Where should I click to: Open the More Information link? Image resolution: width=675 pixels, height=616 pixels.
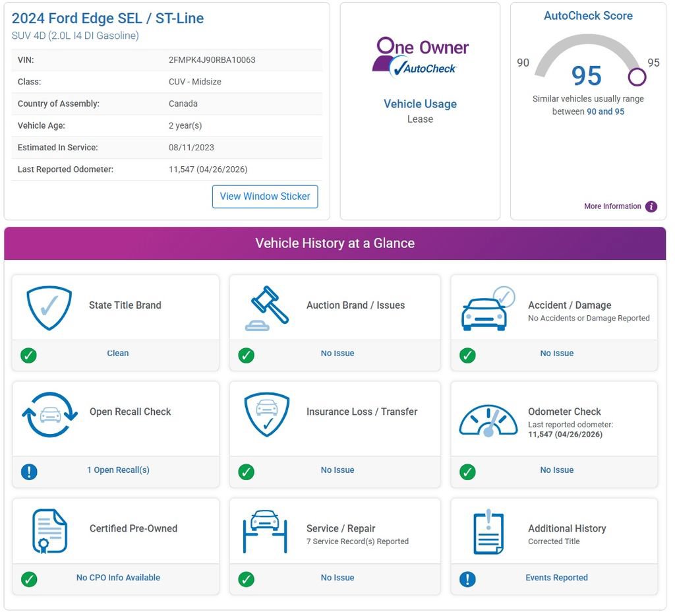point(612,206)
